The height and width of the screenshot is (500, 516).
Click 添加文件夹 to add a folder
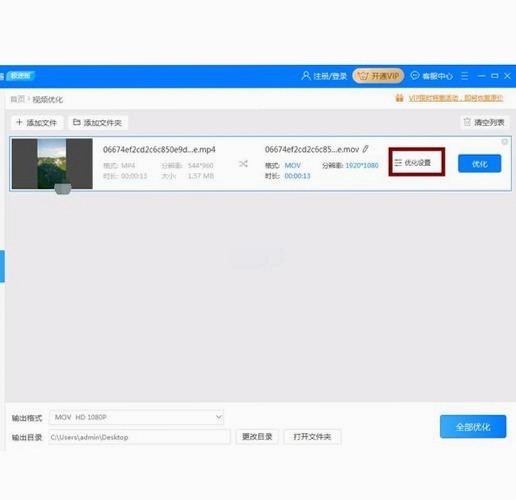(98, 123)
